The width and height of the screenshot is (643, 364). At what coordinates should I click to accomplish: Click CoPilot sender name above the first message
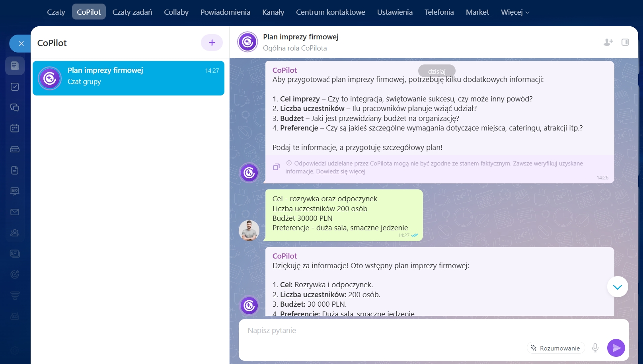click(284, 70)
